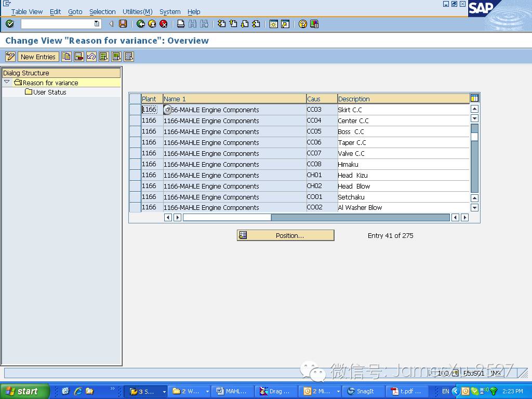Click the Windows start button
Viewport: 532px width, 399px height.
[24, 391]
